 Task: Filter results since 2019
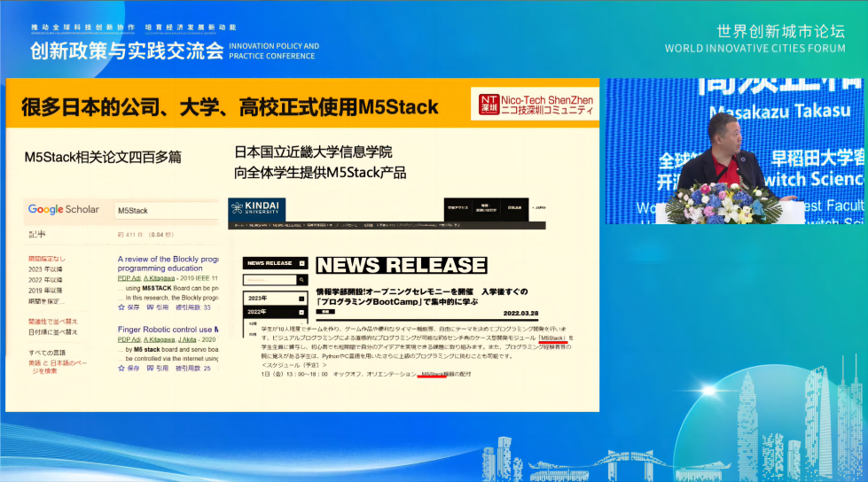click(x=45, y=291)
